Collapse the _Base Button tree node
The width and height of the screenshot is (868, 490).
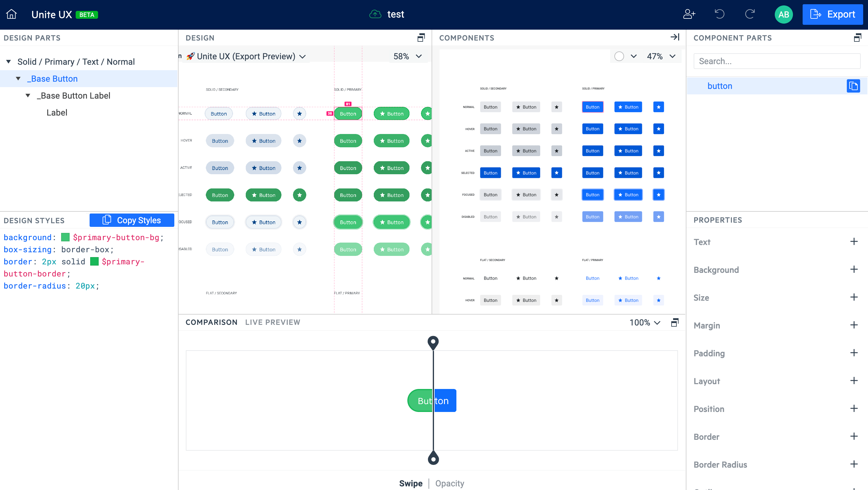click(18, 78)
